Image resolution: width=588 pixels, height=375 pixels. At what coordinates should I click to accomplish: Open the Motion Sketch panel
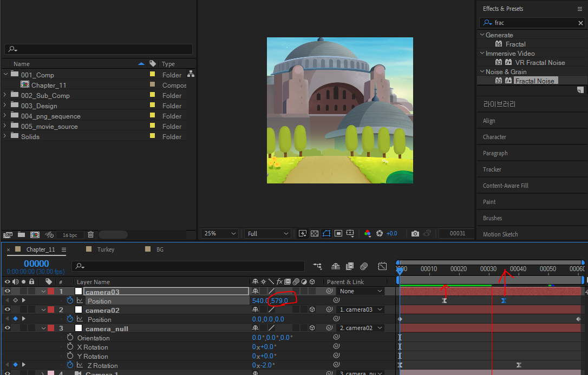click(x=500, y=234)
